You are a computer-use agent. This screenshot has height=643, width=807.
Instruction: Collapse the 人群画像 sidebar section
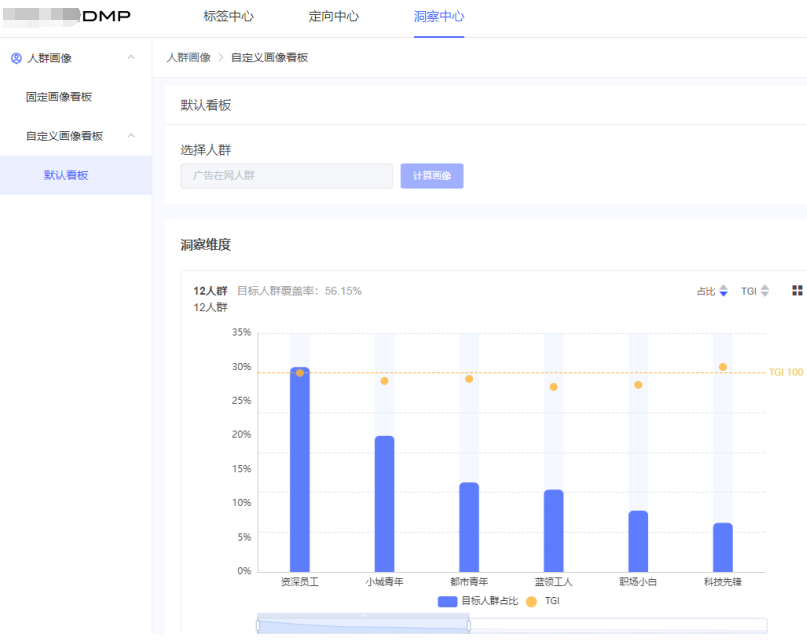coord(131,58)
